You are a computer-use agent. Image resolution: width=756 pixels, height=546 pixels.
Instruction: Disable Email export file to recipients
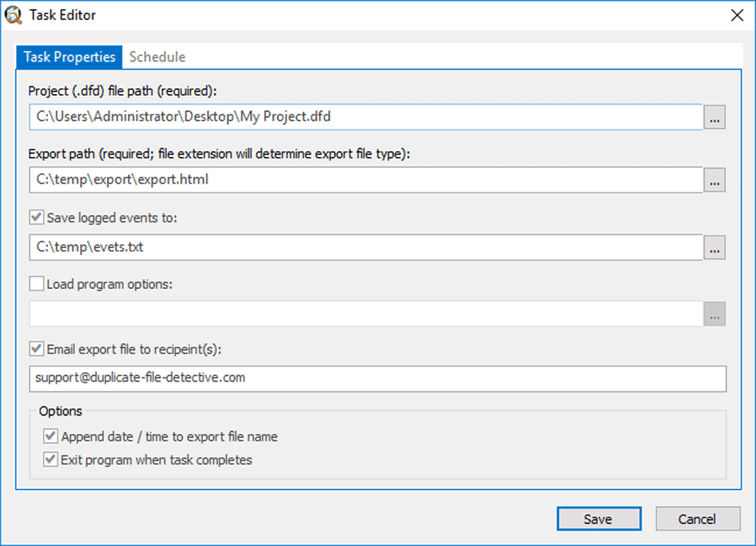click(x=38, y=350)
